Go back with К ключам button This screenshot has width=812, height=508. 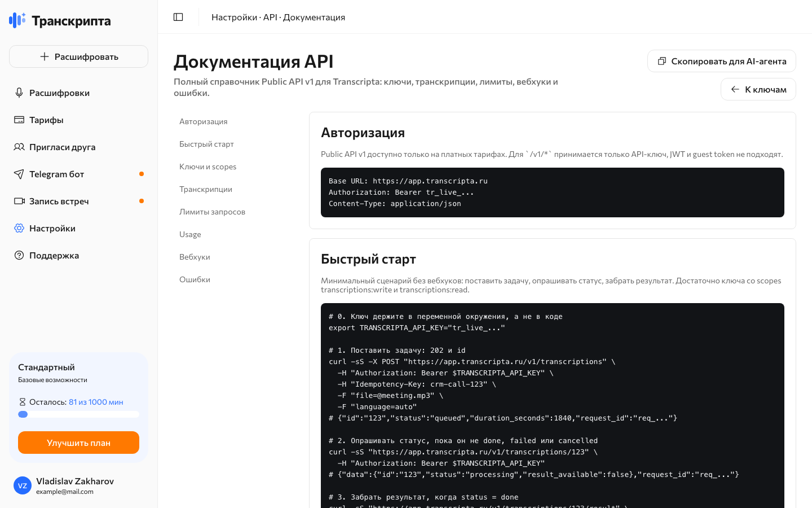(x=758, y=89)
